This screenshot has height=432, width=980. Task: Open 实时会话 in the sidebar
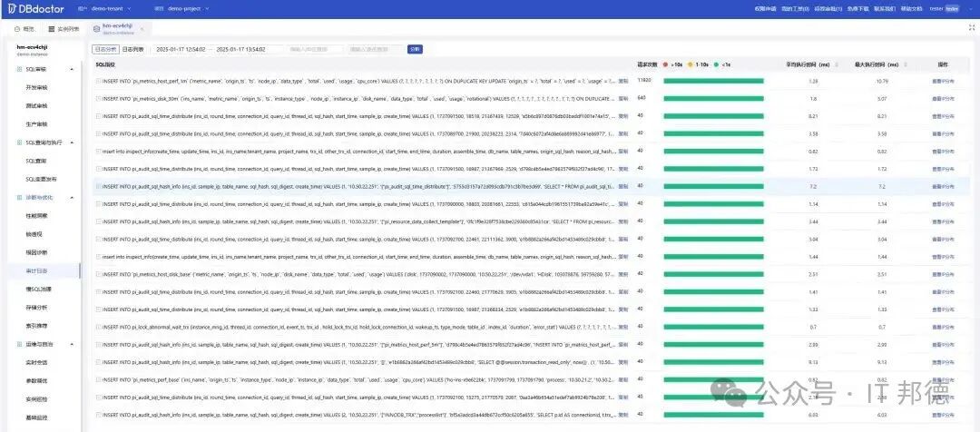[x=36, y=363]
